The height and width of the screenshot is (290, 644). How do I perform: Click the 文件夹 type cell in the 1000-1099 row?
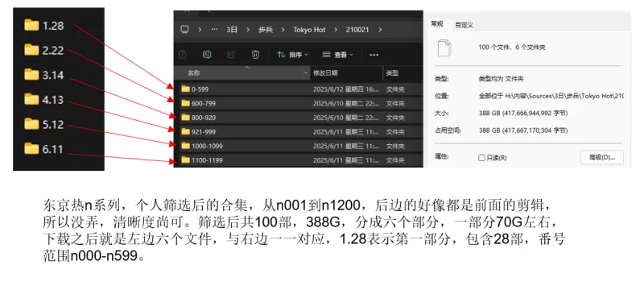tap(395, 146)
